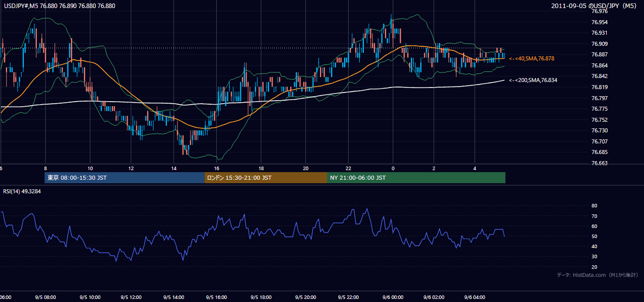
Task: Select hour tick 16 above the session bar
Action: pyautogui.click(x=217, y=168)
